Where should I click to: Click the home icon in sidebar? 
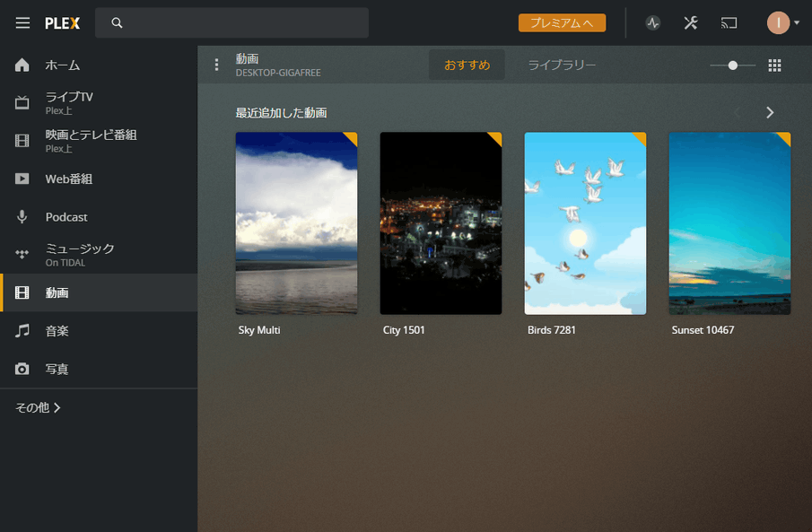[22, 65]
